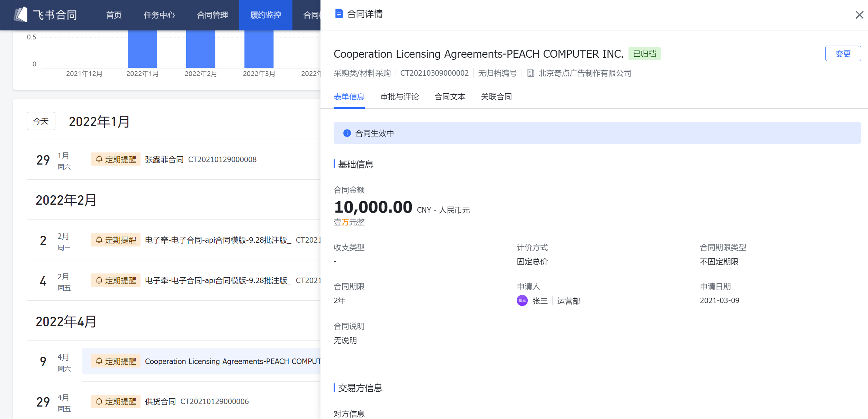The height and width of the screenshot is (419, 868).
Task: Click the 2022年4月 month heading
Action: (x=66, y=321)
